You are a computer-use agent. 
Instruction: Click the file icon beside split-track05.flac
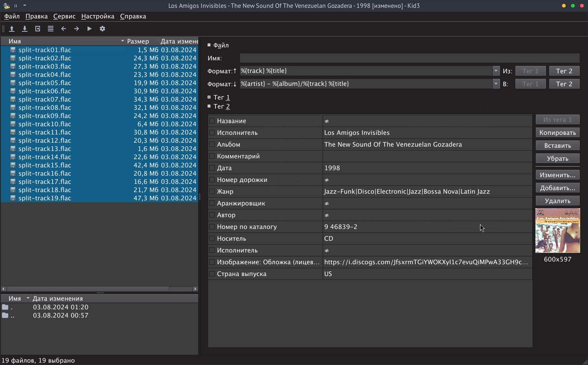pyautogui.click(x=13, y=83)
